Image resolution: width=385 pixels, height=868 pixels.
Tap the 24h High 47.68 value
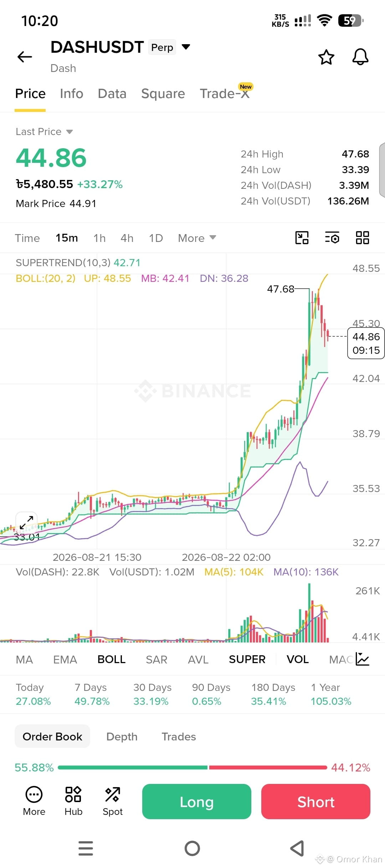(355, 154)
